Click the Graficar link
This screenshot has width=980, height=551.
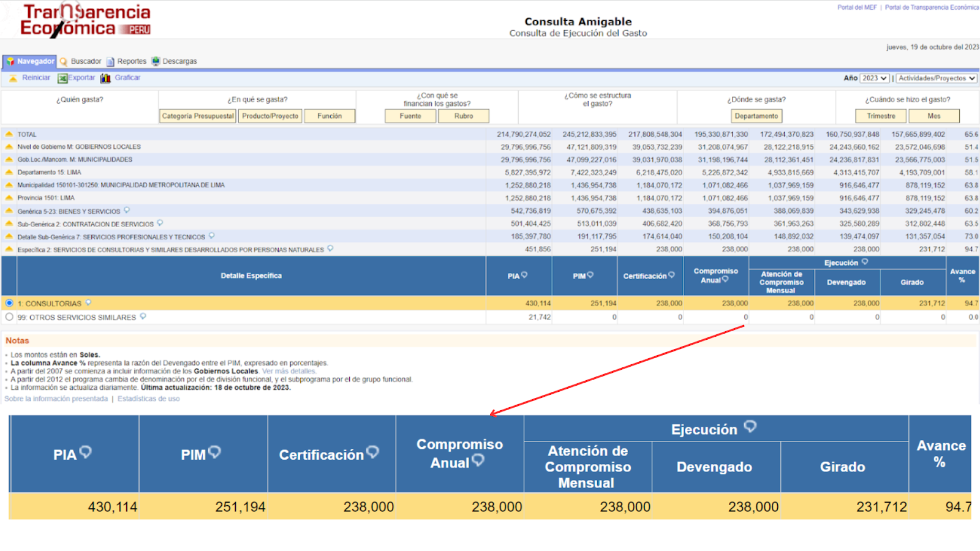tap(127, 78)
